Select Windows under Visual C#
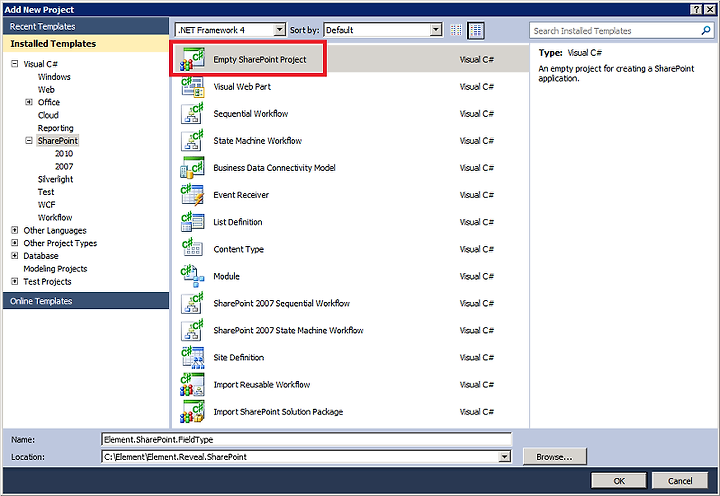This screenshot has height=496, width=720. (54, 77)
